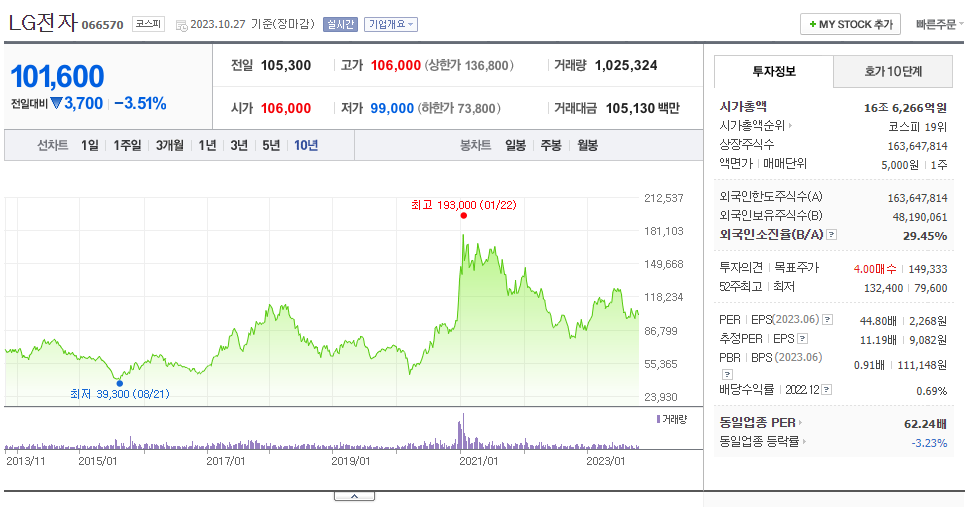
Task: Select 1주일 line chart period
Action: [127, 145]
